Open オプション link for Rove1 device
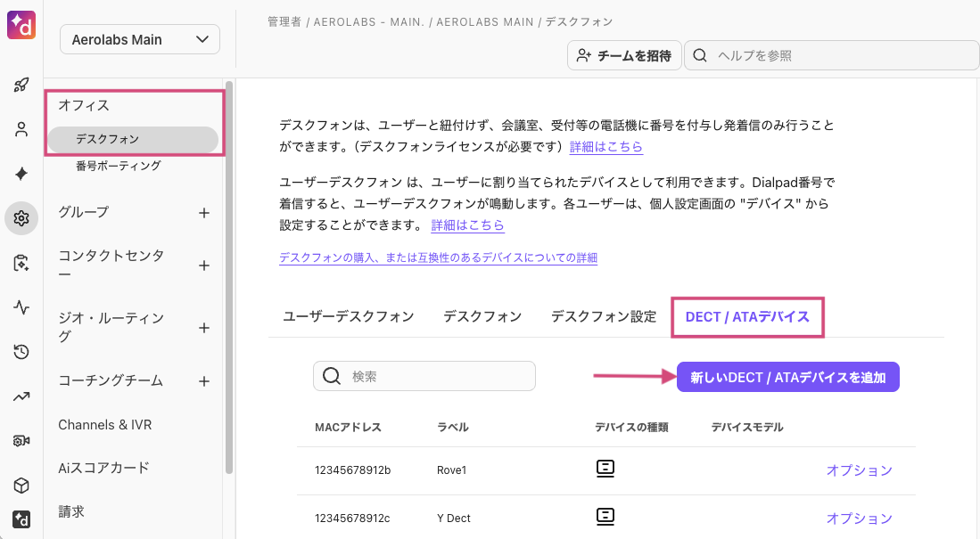Viewport: 980px width, 539px height. pyautogui.click(x=859, y=470)
